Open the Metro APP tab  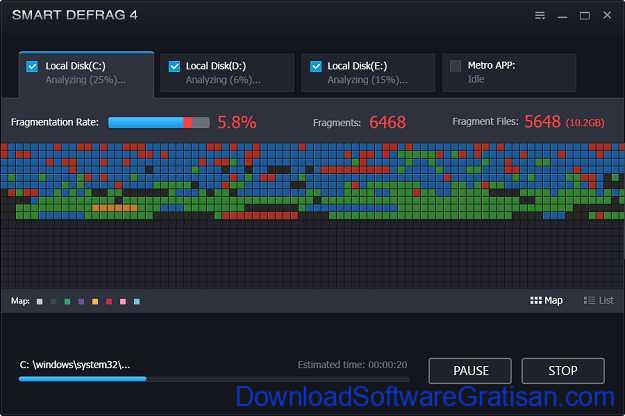tap(509, 73)
